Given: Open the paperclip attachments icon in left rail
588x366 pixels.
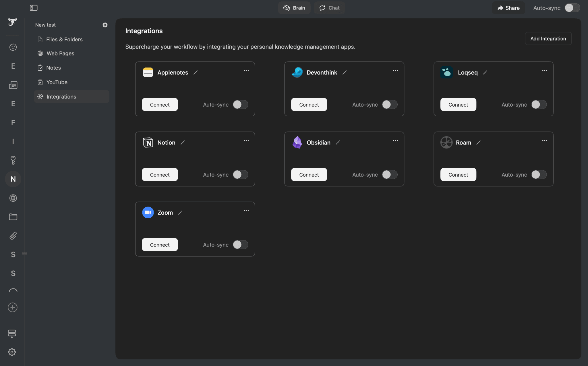Looking at the screenshot, I should click(x=13, y=236).
